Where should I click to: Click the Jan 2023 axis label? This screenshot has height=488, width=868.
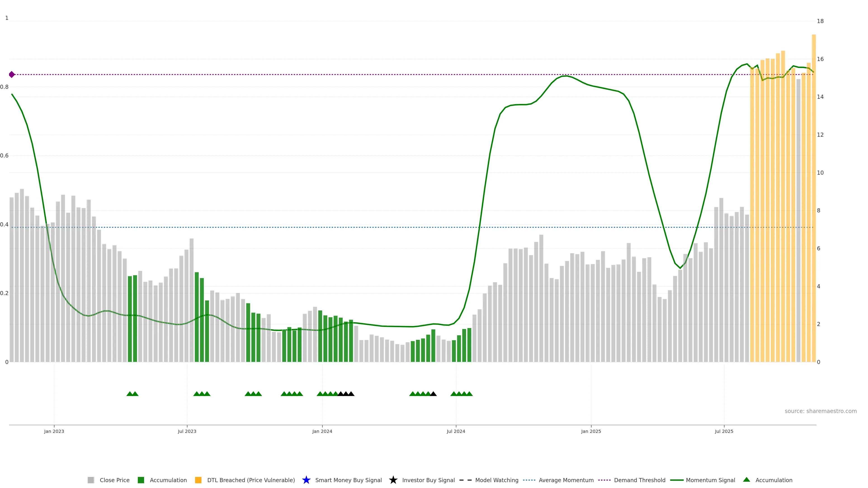54,431
